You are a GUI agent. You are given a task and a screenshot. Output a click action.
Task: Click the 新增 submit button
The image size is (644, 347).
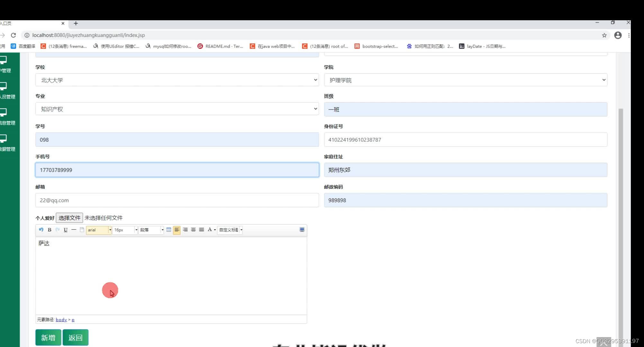tap(48, 337)
